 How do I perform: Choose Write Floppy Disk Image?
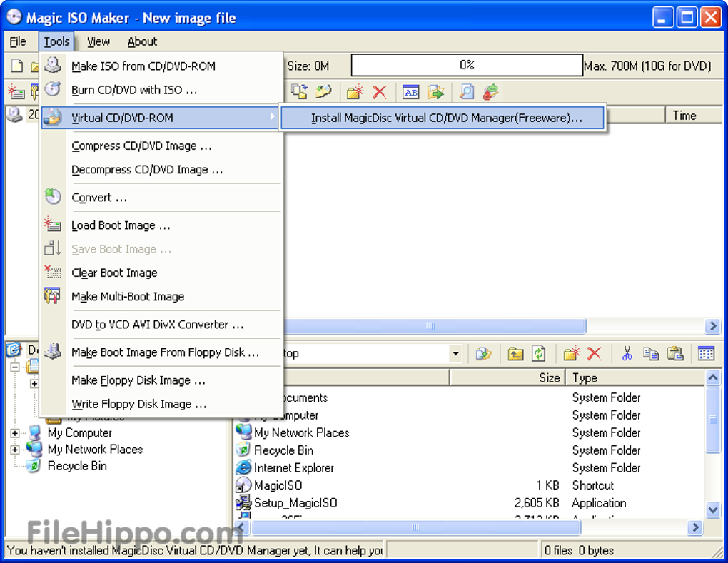[162, 404]
